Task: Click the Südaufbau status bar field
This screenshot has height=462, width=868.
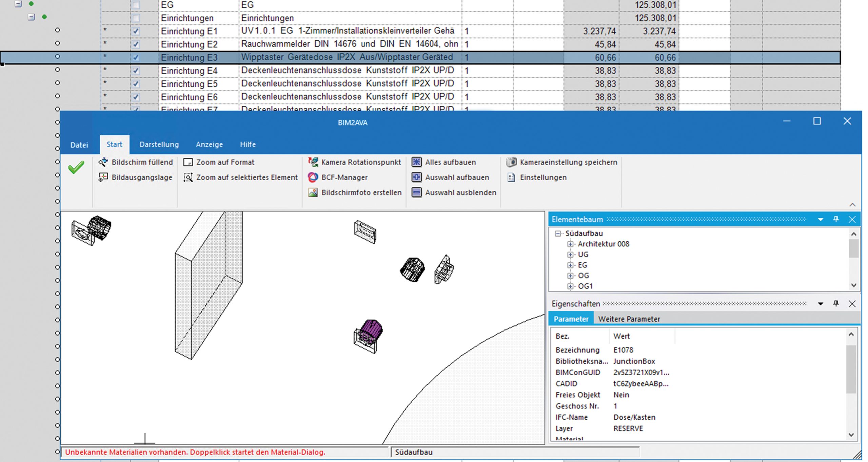Action: coord(515,452)
